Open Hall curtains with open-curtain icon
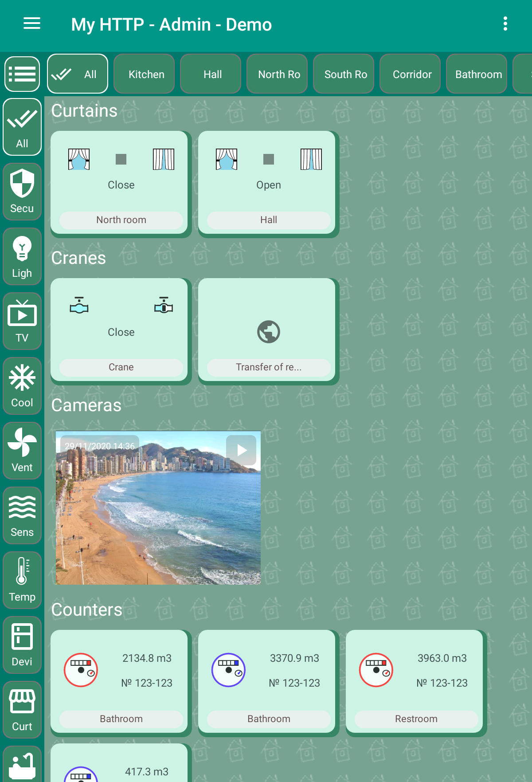The image size is (532, 782). click(227, 159)
